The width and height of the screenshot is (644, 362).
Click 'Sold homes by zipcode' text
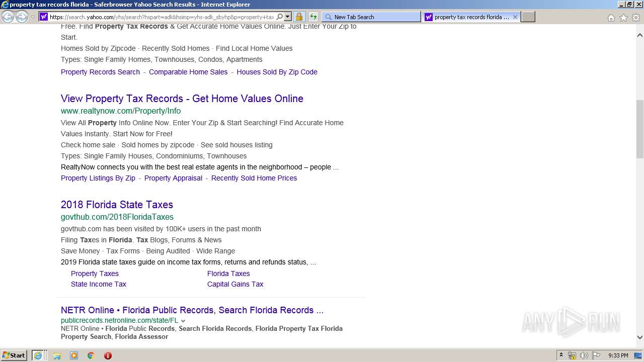[x=158, y=145]
